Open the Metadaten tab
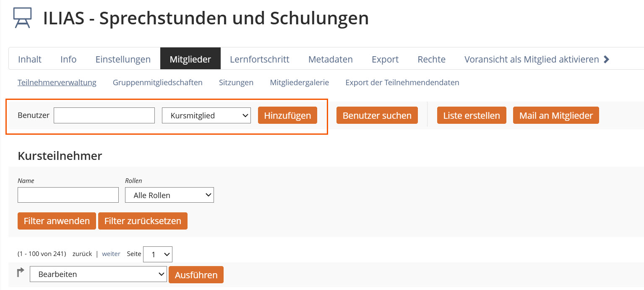Screen dimensions: 644x290 click(x=330, y=59)
